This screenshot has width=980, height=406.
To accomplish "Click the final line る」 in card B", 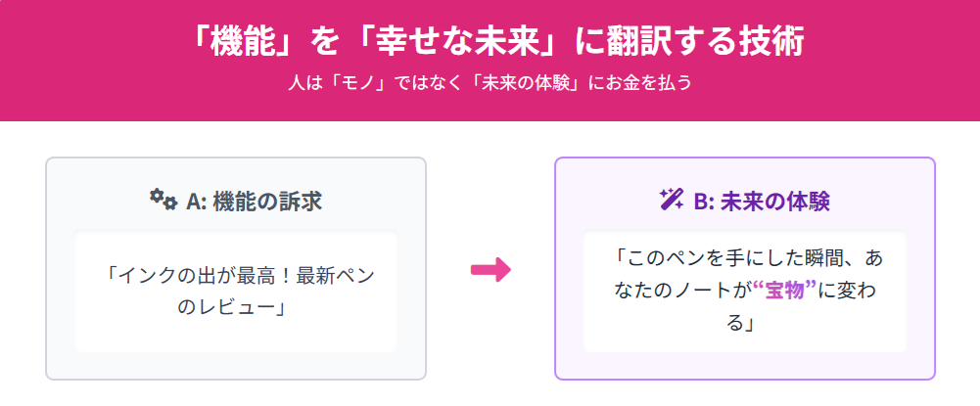I will (745, 324).
